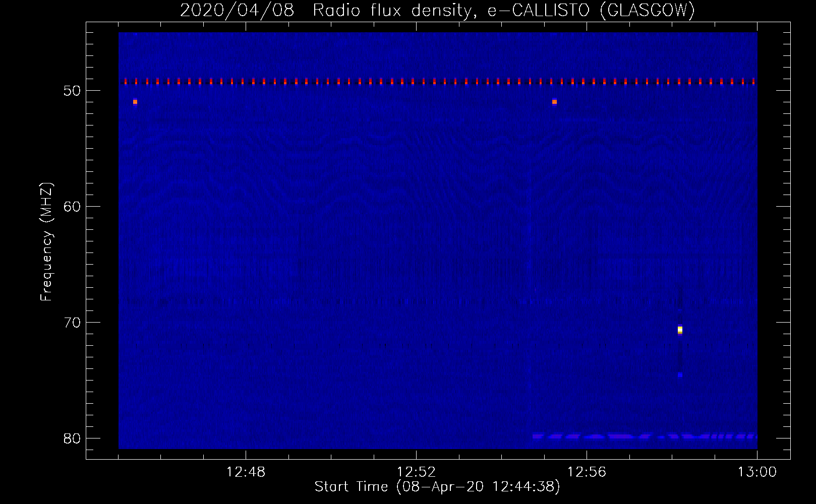
Task: Click the purple streak band near 80 MHz
Action: point(645,436)
